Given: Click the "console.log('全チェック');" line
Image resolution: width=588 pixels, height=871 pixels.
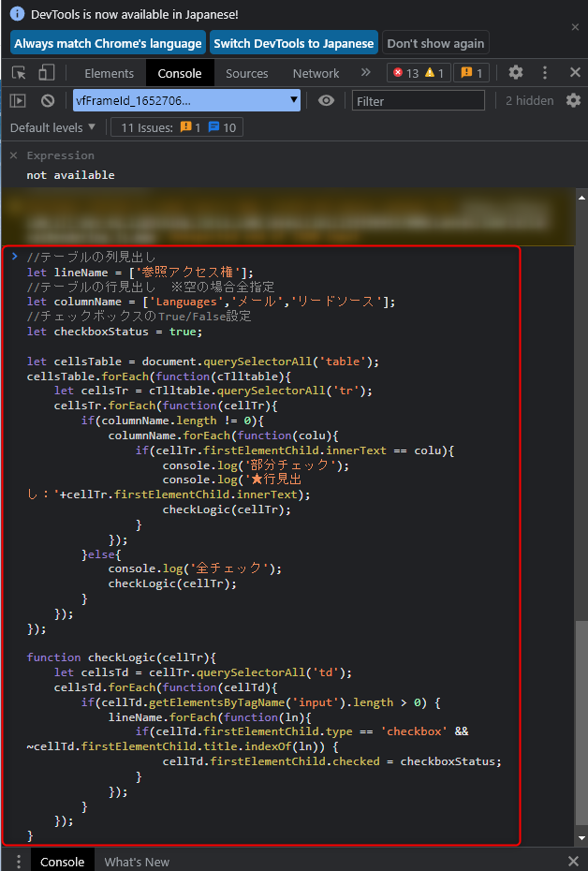Looking at the screenshot, I should pos(195,568).
